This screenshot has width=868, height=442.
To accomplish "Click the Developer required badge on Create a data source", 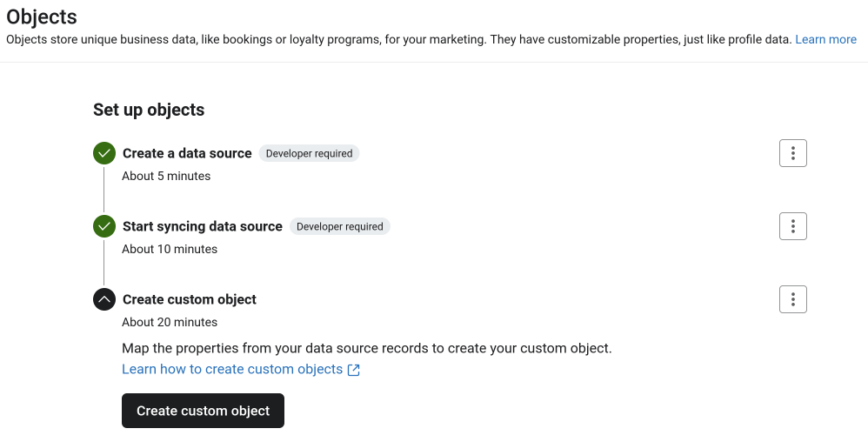I will click(x=309, y=153).
